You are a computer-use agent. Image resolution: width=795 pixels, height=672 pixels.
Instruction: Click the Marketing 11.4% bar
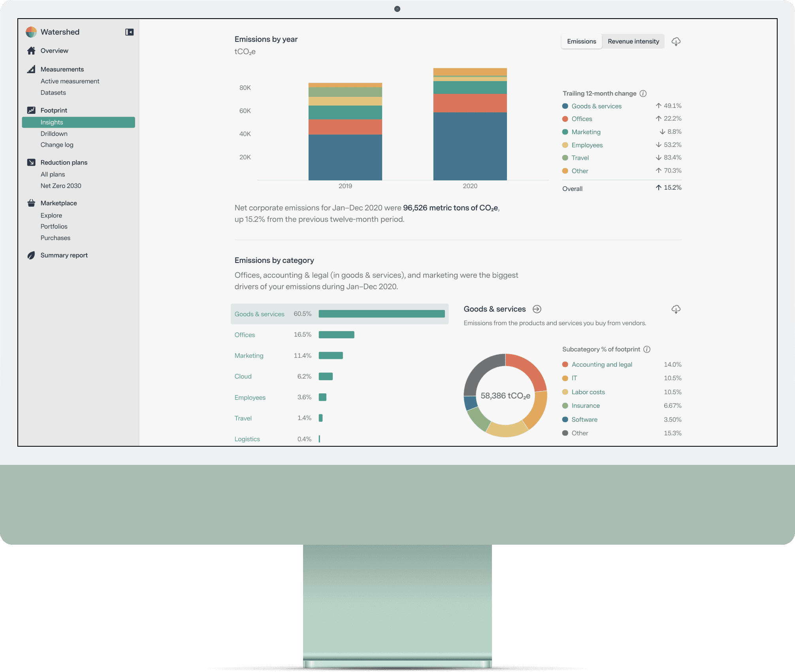pos(331,356)
